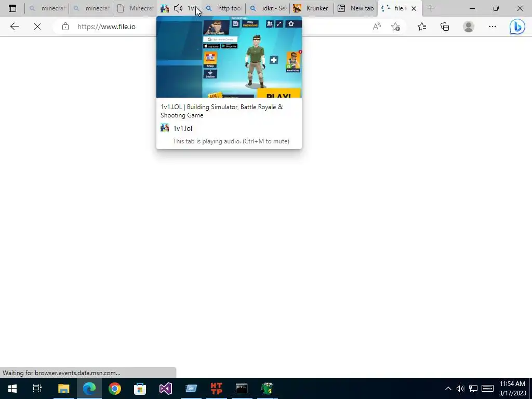The image size is (532, 399).
Task: Open volume control in tray
Action: (x=460, y=389)
